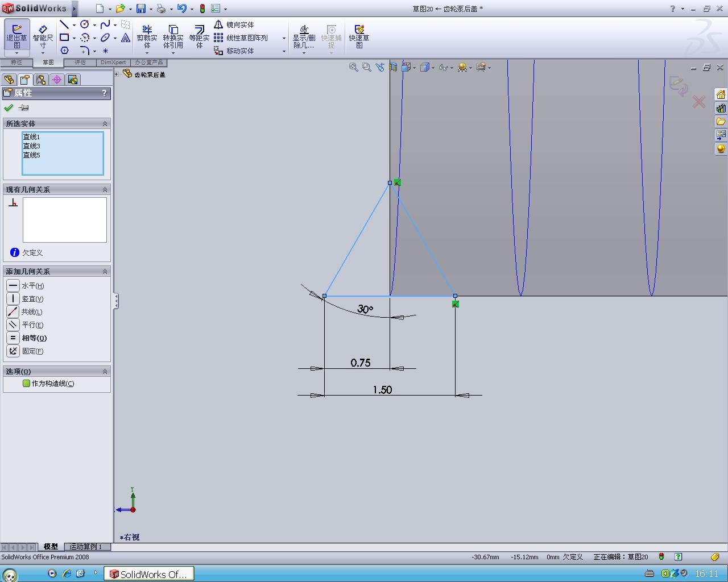
Task: Click the 1.50 dimension value
Action: pos(382,389)
